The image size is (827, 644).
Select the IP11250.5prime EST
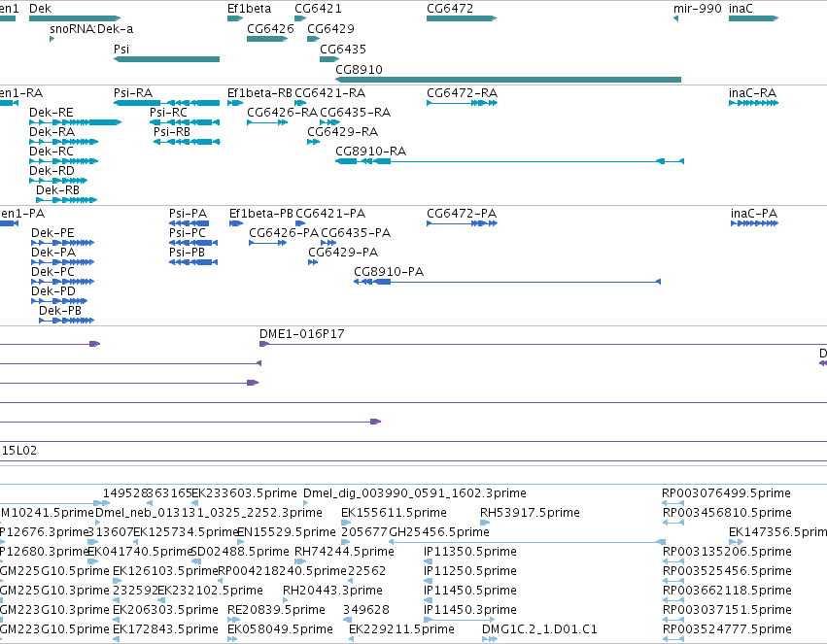pos(429,581)
